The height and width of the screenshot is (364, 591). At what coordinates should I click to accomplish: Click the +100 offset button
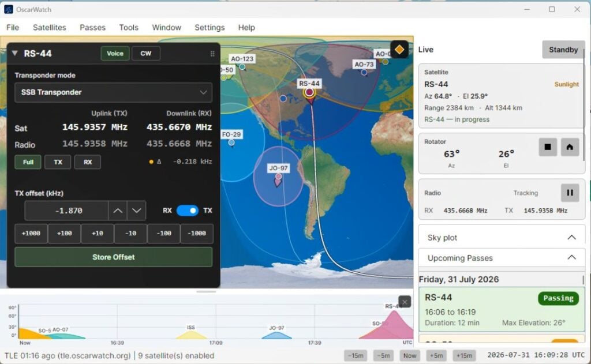(64, 234)
